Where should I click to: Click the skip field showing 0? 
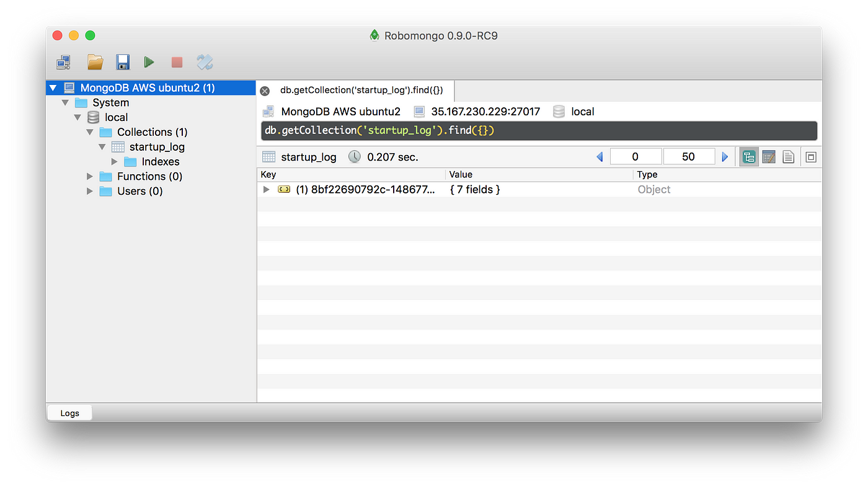pos(635,157)
